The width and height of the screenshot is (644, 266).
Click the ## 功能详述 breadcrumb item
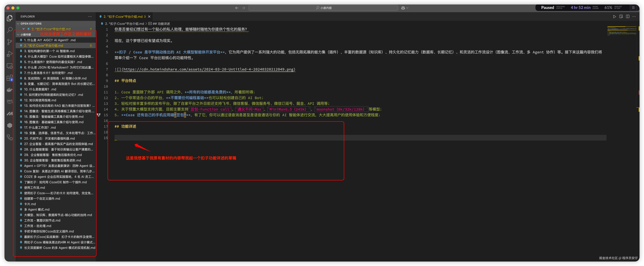161,24
